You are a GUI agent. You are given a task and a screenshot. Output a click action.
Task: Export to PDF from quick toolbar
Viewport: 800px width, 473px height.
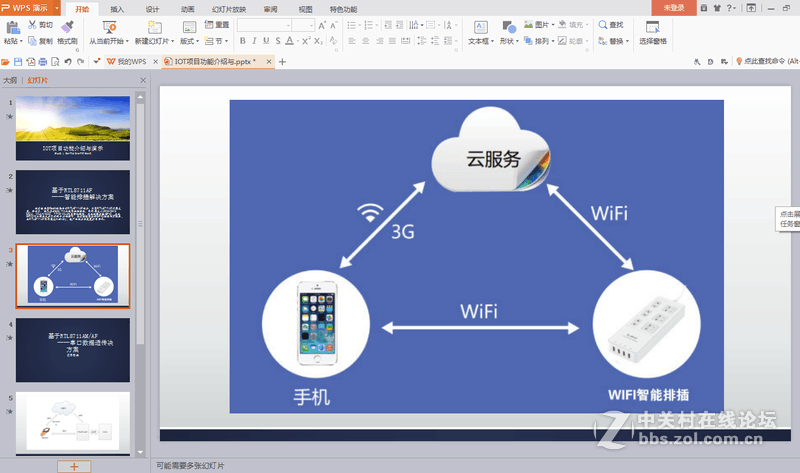(x=31, y=62)
